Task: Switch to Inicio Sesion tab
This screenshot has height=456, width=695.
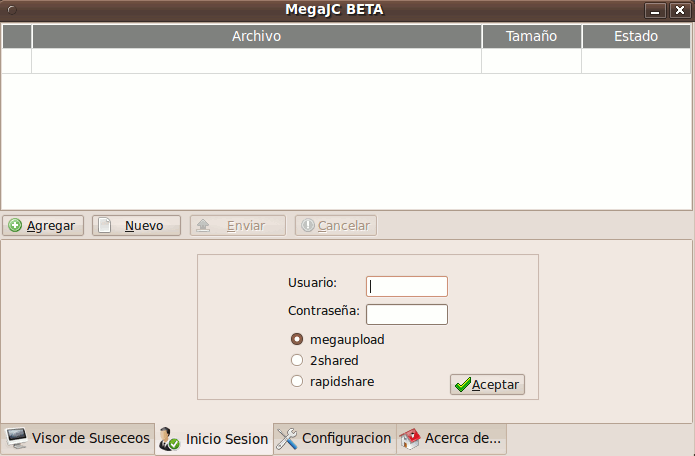Action: point(214,439)
